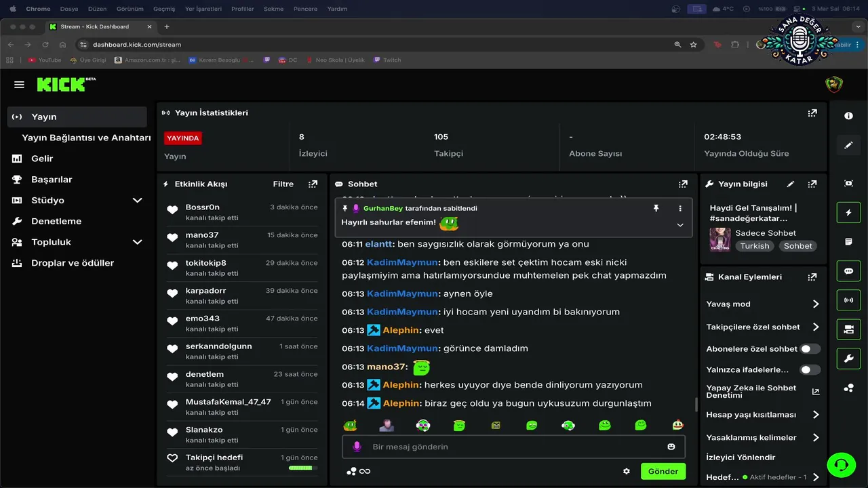Pop out the Etkinlik Akışı panel
Screen dimensions: 868x488
(x=313, y=184)
